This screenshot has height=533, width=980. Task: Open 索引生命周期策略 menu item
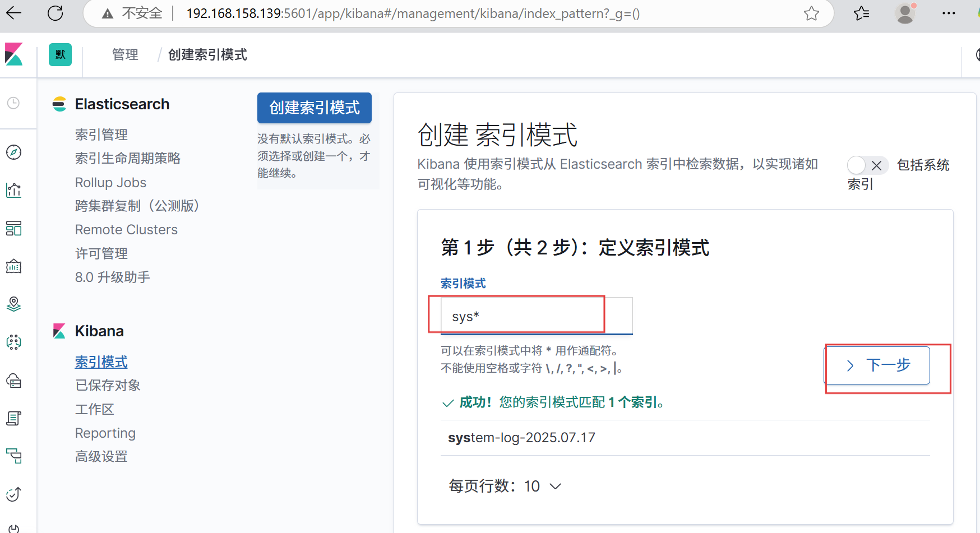click(128, 159)
